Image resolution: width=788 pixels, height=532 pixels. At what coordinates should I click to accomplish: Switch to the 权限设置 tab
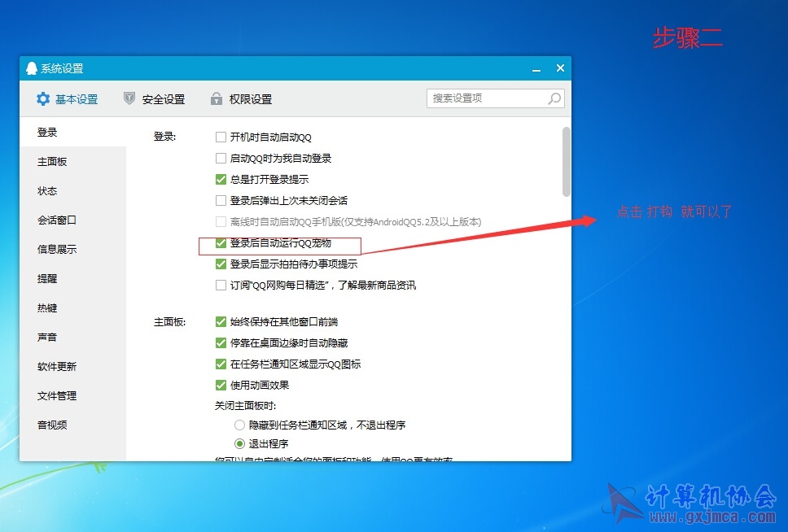241,99
